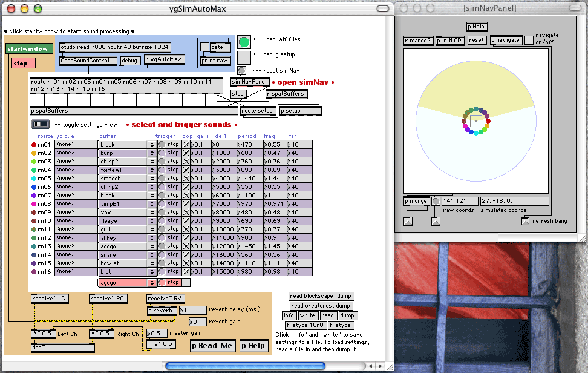The image size is (588, 373).
Task: Click the refresh bang inlet icon
Action: coord(525,221)
